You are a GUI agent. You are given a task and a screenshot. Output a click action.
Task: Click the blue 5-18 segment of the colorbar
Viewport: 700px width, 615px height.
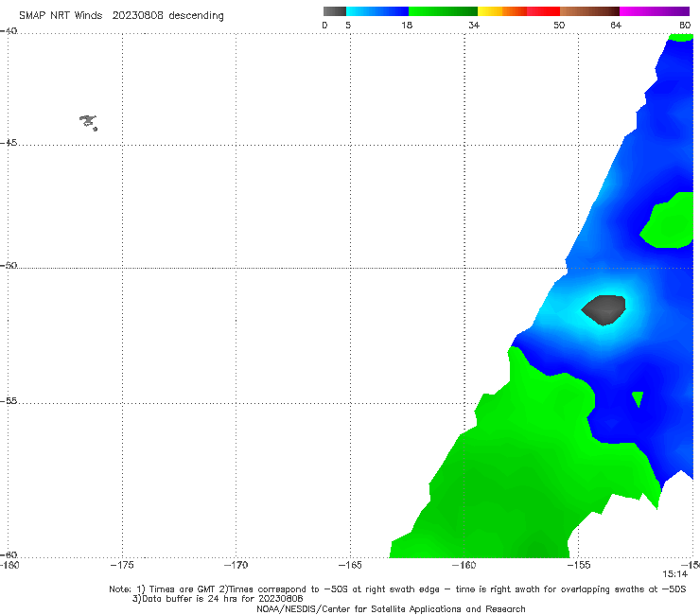(377, 11)
